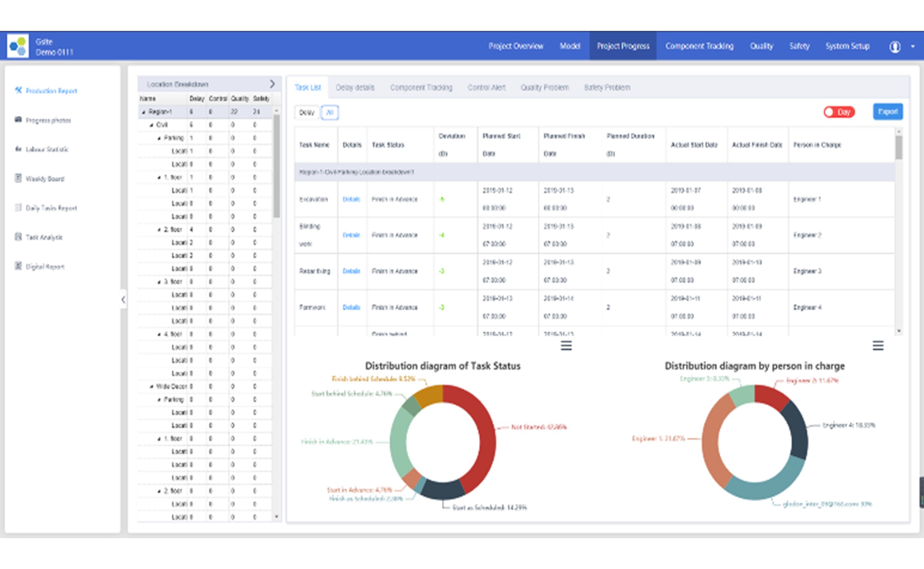924x569 pixels.
Task: Collapse the 2. floor tree node
Action: pyautogui.click(x=159, y=230)
